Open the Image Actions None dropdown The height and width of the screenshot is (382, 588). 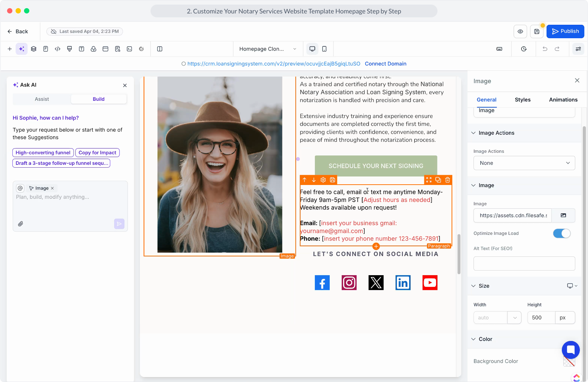[524, 163]
